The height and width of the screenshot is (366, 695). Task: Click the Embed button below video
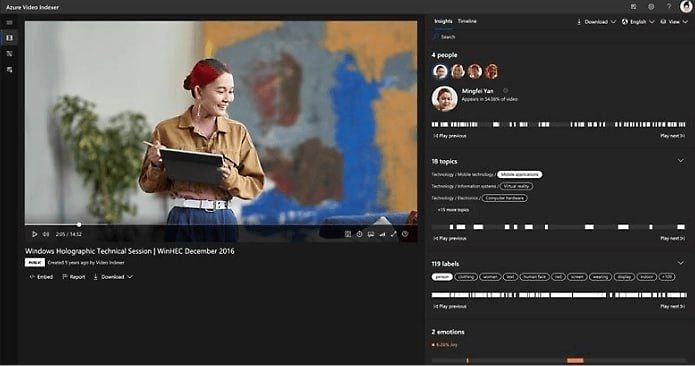click(x=41, y=277)
